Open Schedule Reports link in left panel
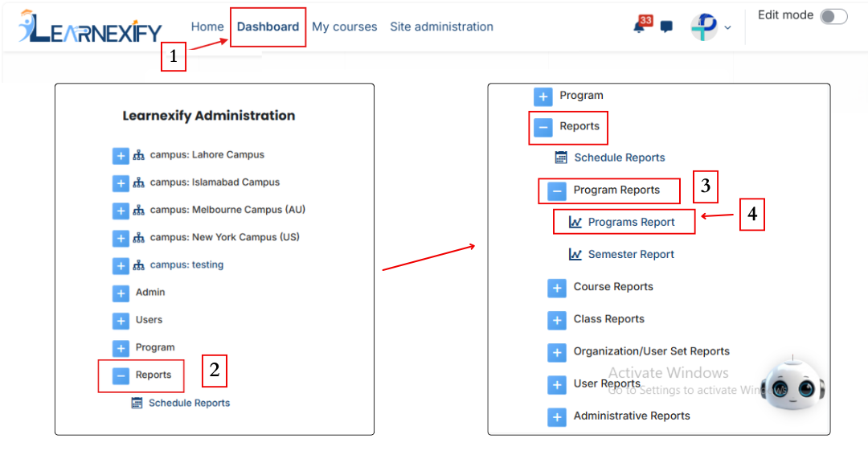The image size is (868, 455). (190, 403)
